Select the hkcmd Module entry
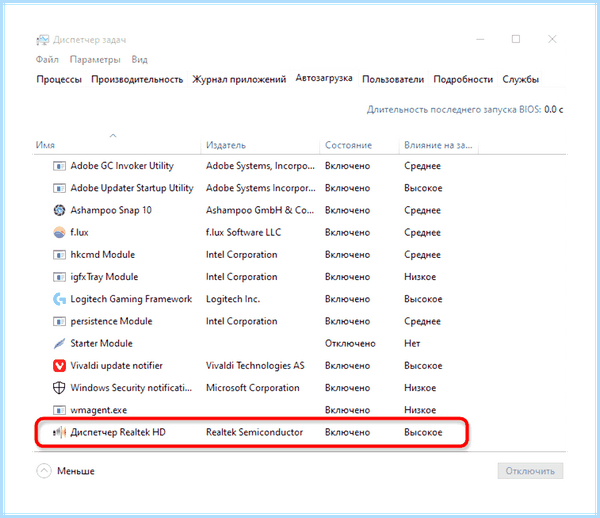 tap(103, 255)
